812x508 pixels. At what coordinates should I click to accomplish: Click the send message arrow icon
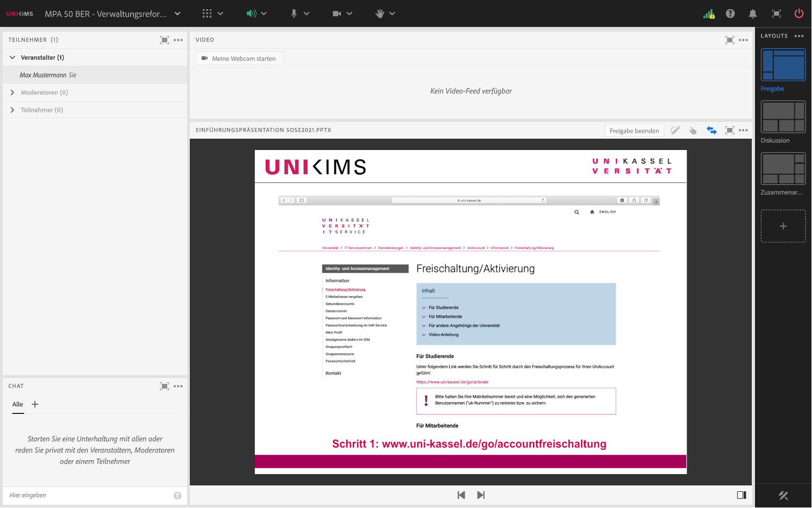click(177, 496)
